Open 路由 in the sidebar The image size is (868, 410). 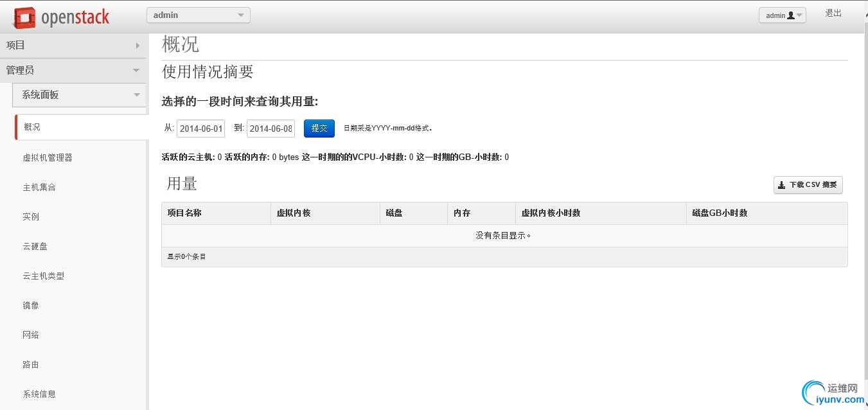tap(31, 364)
